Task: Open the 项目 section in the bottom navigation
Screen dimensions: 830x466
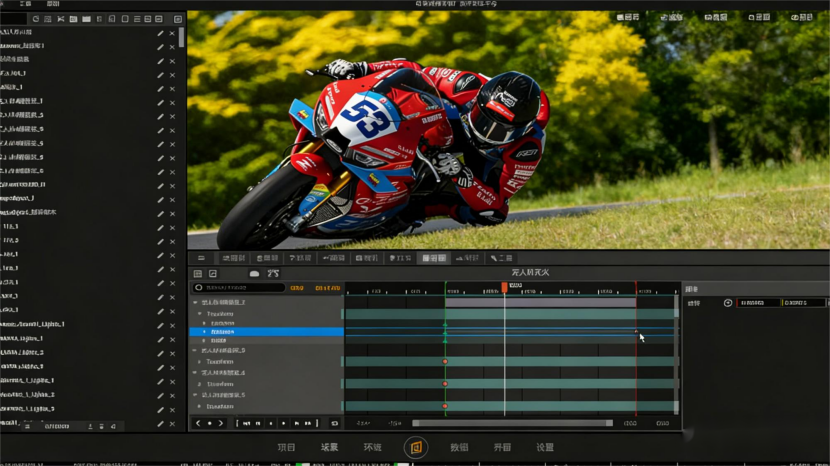Action: tap(286, 447)
